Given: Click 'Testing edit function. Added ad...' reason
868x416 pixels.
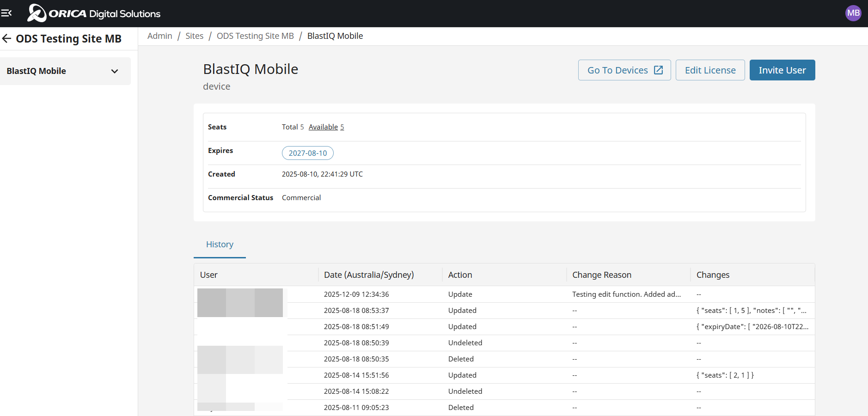Looking at the screenshot, I should pos(627,294).
